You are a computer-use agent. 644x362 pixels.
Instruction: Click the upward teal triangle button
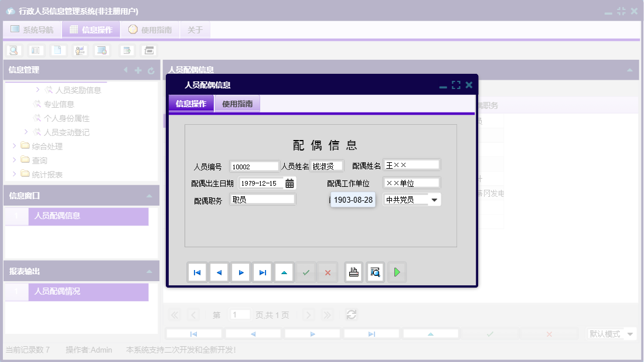coord(284,272)
